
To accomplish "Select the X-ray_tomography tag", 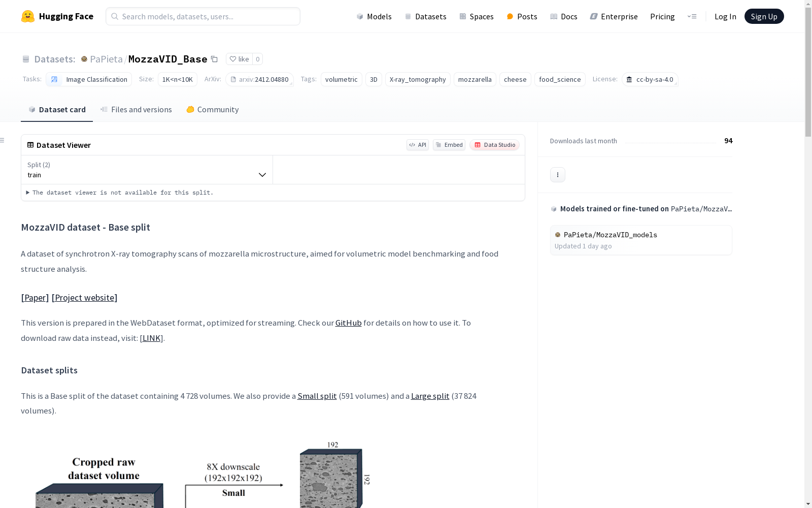I will 418,79.
